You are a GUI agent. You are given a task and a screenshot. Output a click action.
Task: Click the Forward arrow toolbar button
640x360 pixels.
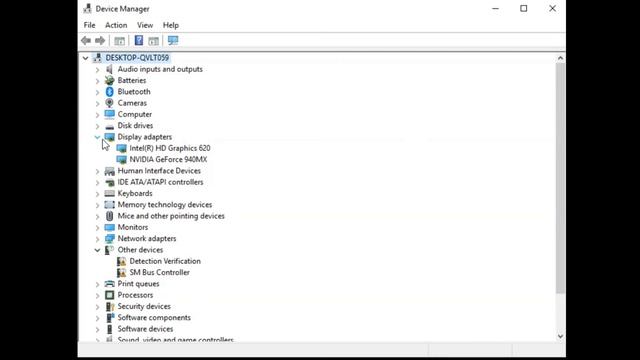(x=100, y=40)
